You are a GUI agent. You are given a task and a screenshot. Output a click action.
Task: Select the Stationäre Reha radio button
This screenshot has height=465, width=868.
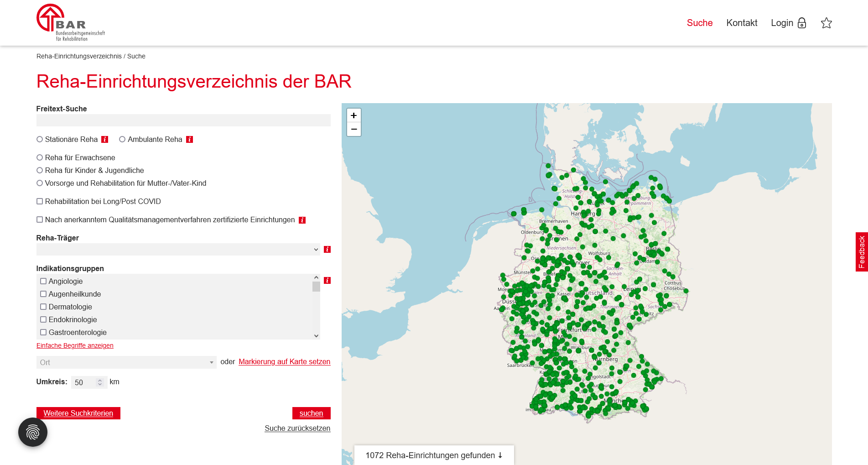(x=40, y=139)
